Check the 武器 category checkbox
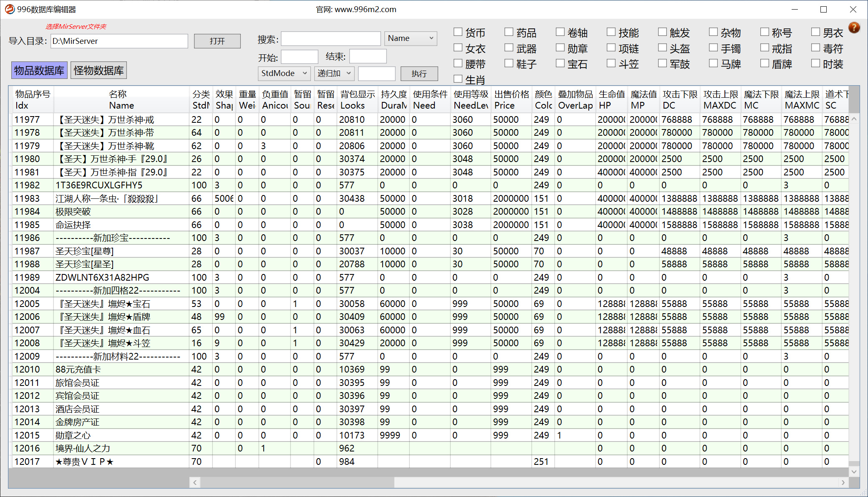This screenshot has height=497, width=868. click(x=509, y=48)
